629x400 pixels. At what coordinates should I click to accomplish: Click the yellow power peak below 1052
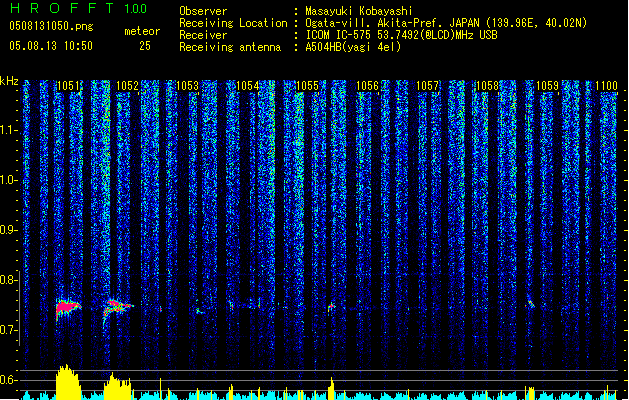[x=117, y=386]
